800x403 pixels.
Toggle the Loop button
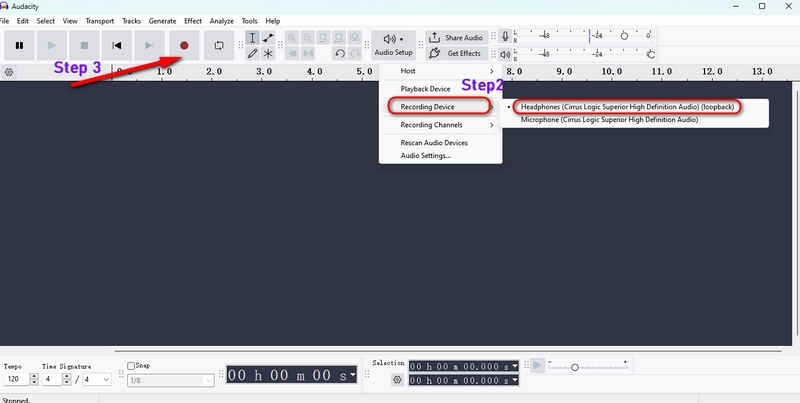[x=219, y=45]
